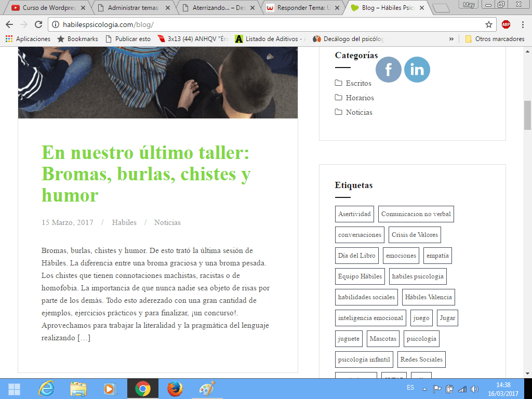Switch to the Aterrizando tab
This screenshot has height=399, width=532.
coord(219,7)
